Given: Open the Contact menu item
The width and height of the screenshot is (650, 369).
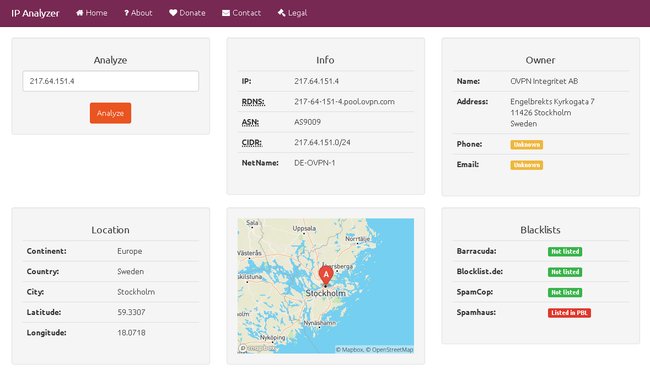Looking at the screenshot, I should [241, 13].
